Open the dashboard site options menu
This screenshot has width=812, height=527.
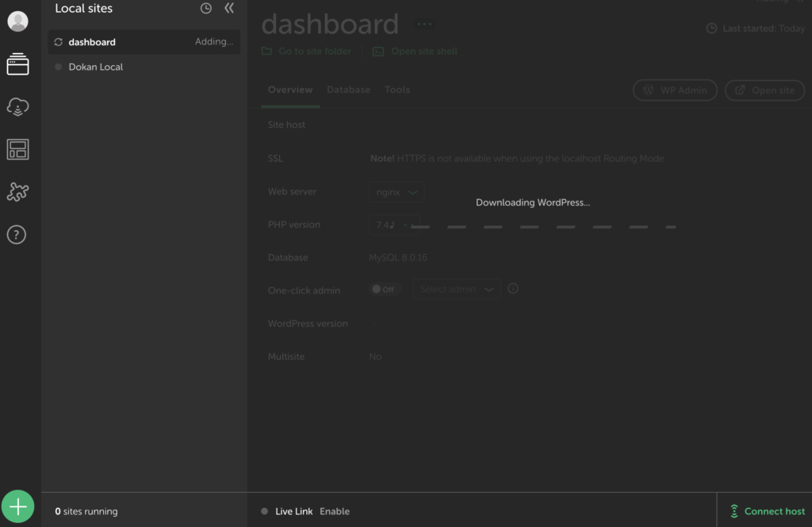click(425, 24)
